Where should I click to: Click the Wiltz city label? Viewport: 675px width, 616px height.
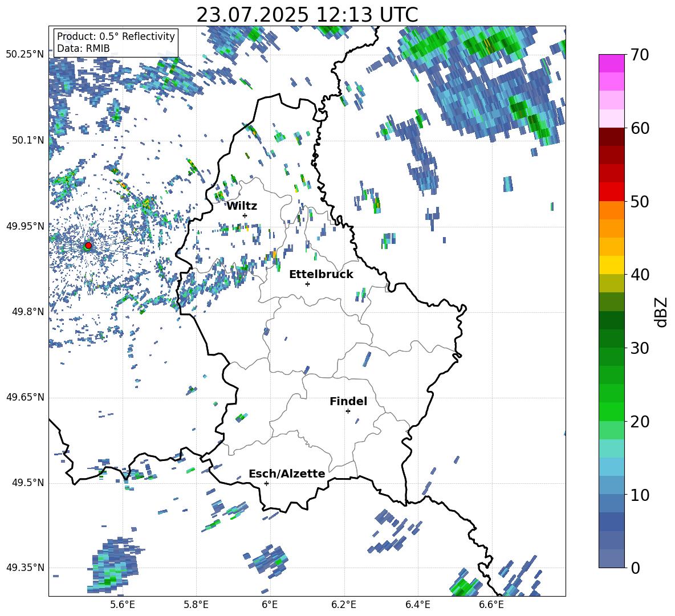point(242,206)
